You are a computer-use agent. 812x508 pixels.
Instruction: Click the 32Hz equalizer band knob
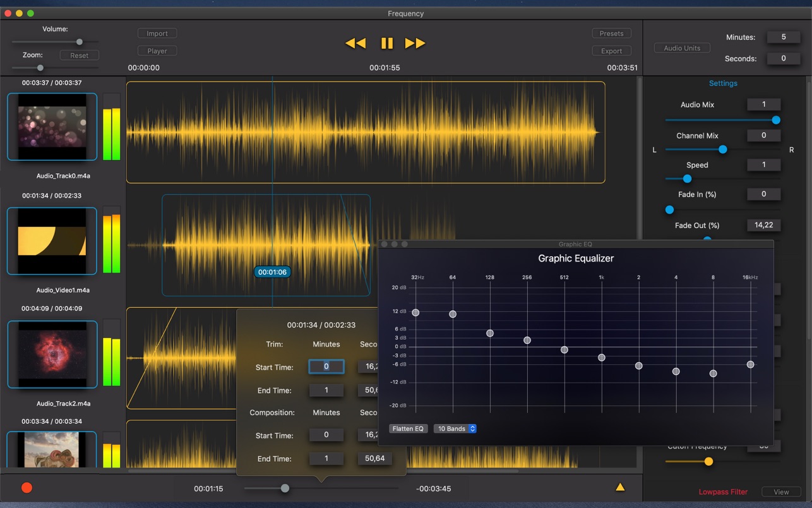click(x=415, y=313)
